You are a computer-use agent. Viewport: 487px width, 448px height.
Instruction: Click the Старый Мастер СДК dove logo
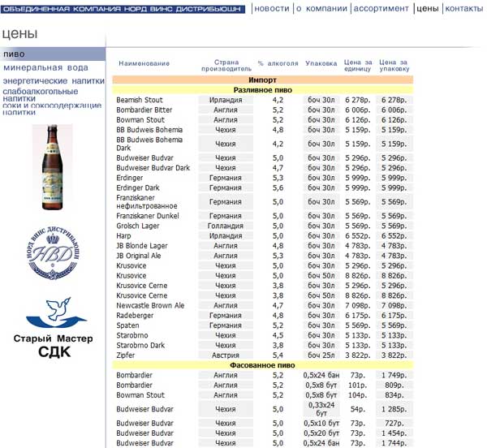pos(54,327)
